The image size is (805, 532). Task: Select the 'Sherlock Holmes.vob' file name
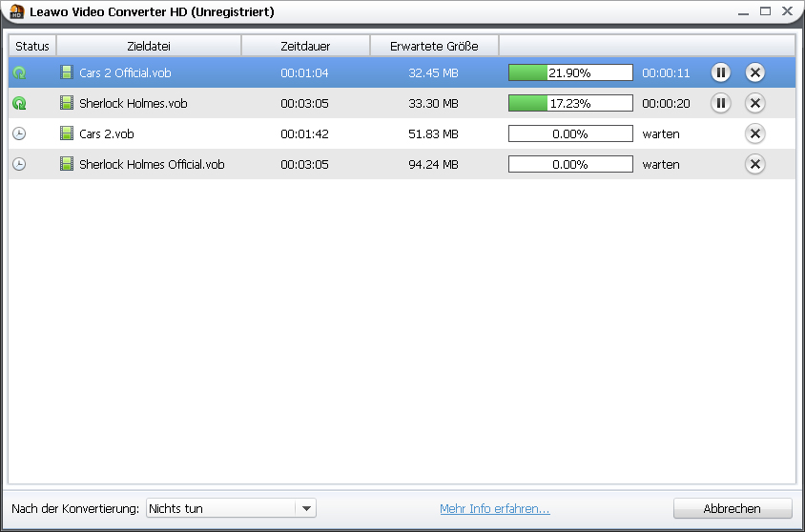[x=134, y=104]
